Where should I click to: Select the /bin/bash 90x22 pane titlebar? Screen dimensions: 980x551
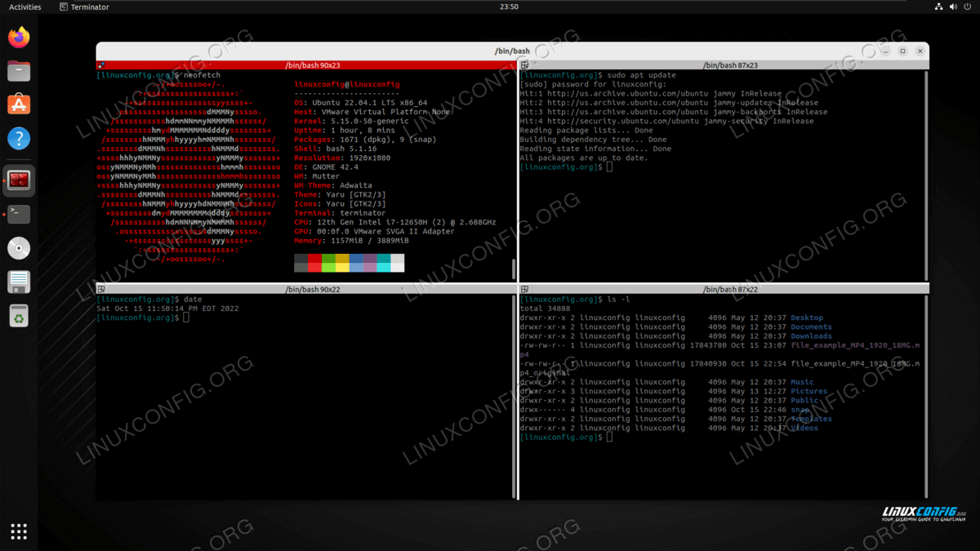coord(306,289)
